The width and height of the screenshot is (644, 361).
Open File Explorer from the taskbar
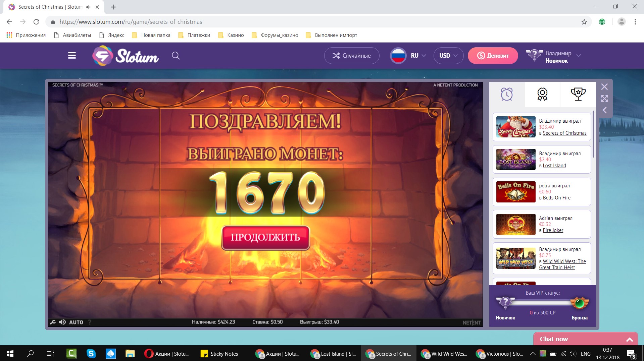[130, 354]
